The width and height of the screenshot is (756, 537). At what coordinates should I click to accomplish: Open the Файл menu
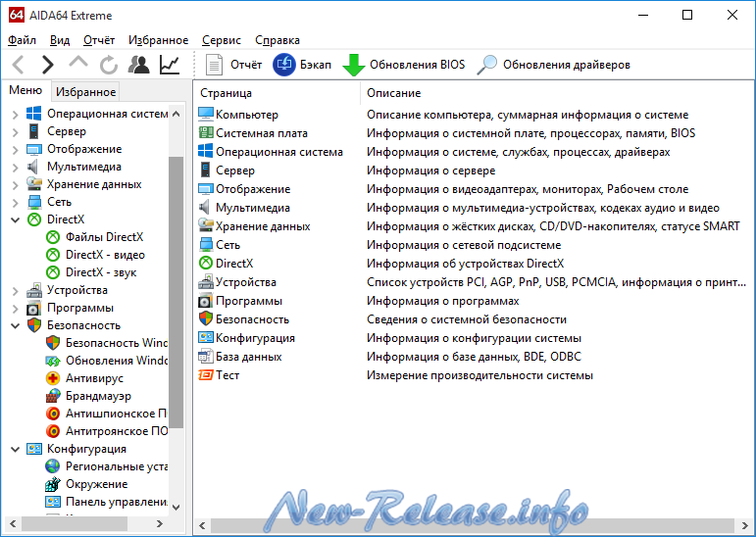(x=23, y=40)
